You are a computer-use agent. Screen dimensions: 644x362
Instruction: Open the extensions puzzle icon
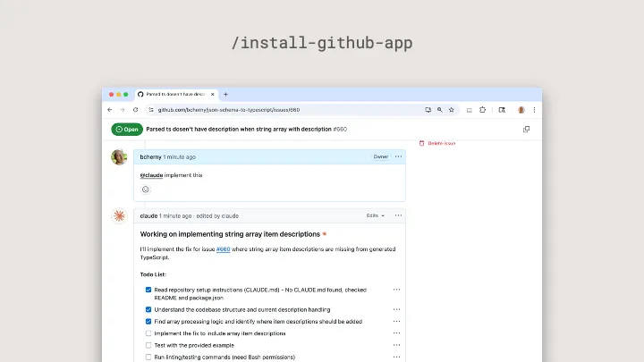pyautogui.click(x=483, y=110)
